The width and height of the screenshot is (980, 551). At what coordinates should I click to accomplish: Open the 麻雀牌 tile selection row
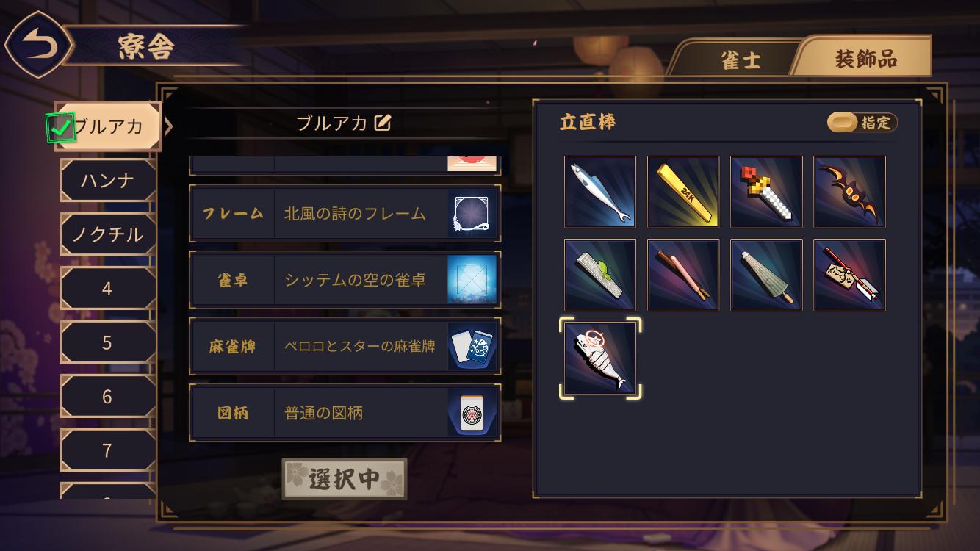tap(345, 346)
